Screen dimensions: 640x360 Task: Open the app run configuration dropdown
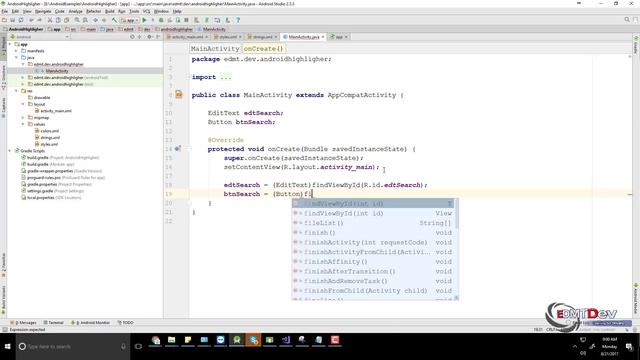tap(130, 20)
